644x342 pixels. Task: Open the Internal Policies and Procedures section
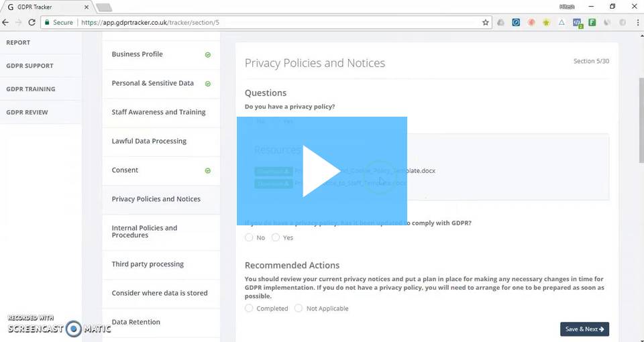[x=144, y=231]
